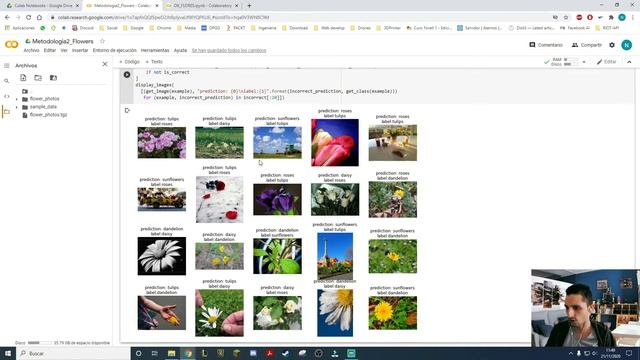Open the Windows Start menu
This screenshot has width=640, height=360.
point(7,353)
